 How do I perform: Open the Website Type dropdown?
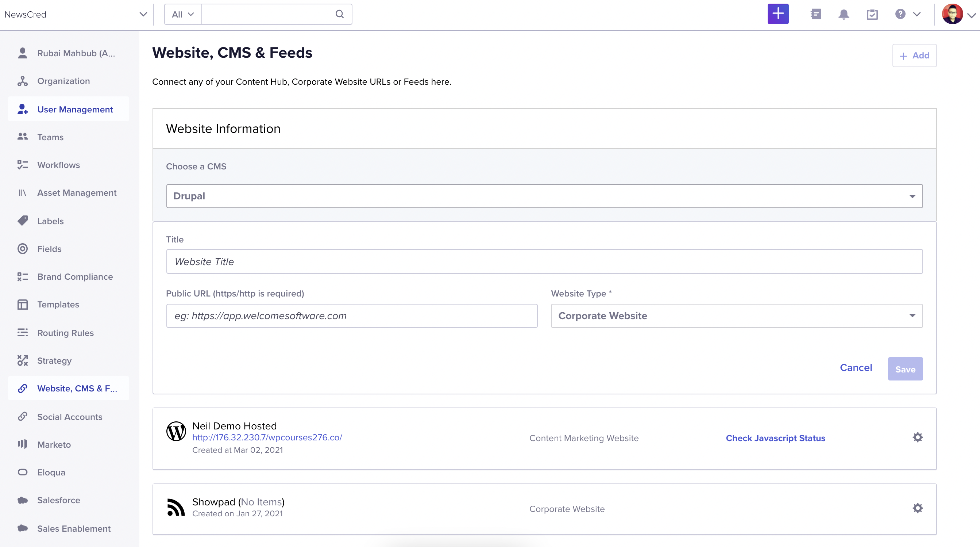[x=736, y=315]
